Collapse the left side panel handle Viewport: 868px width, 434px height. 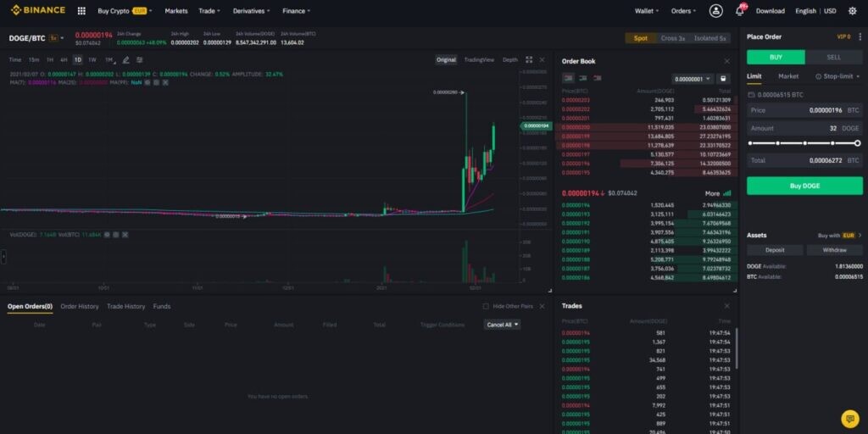pos(3,257)
